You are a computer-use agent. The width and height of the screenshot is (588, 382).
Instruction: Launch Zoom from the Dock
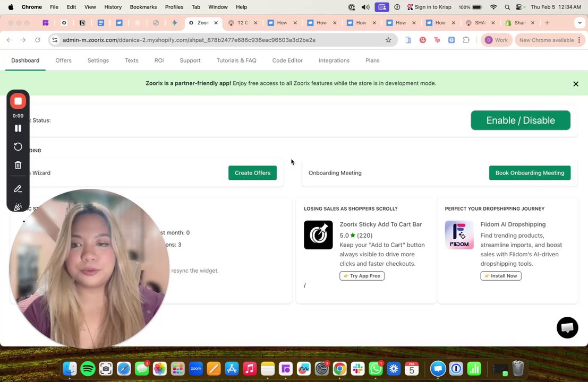[x=196, y=369]
